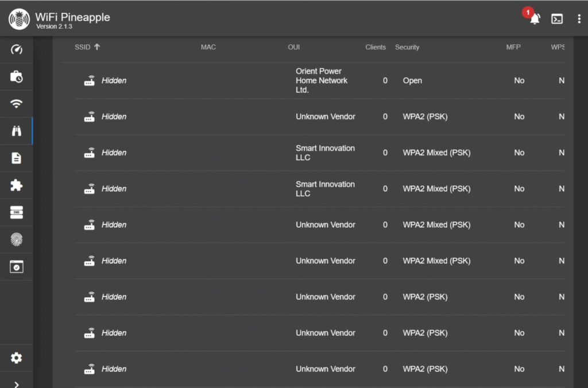Go to the Dashboard speedometer page
588x388 pixels.
pyautogui.click(x=17, y=49)
